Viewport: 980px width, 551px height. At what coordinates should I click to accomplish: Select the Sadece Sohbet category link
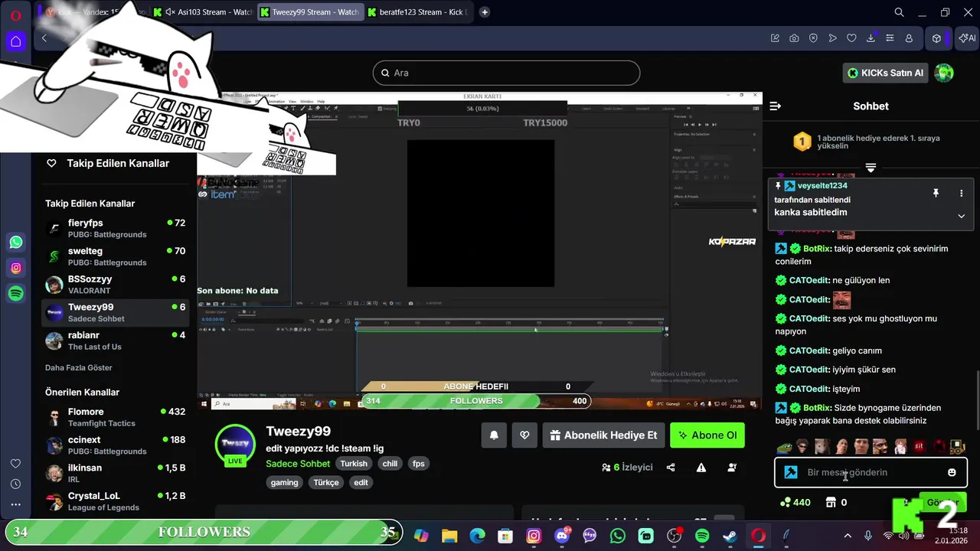(298, 464)
